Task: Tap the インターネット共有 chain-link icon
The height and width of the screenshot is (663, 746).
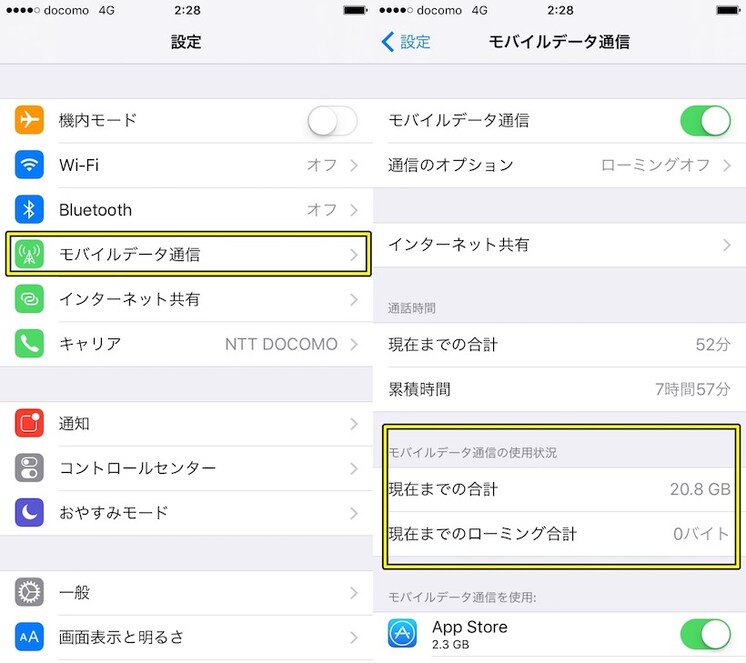Action: point(29,299)
